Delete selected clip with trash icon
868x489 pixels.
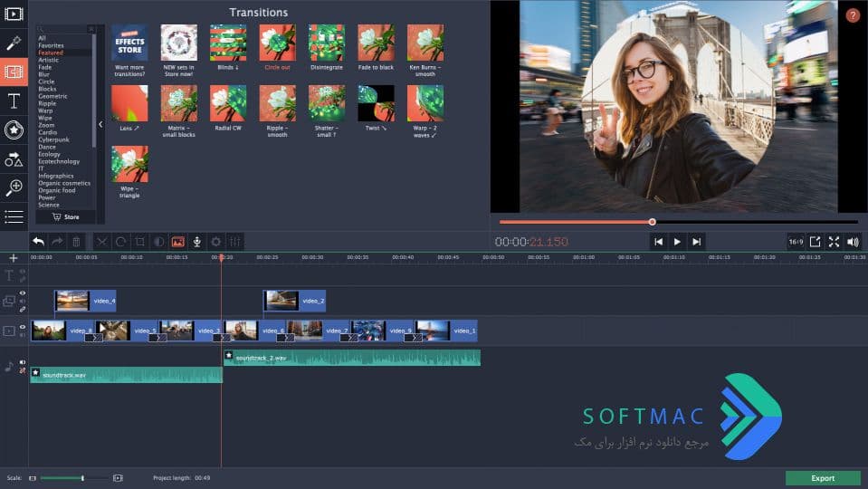click(76, 242)
